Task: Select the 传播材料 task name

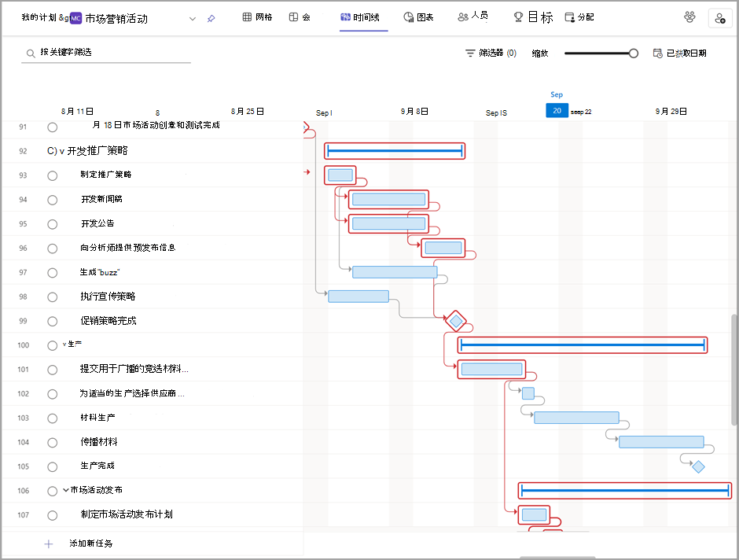Action: tap(99, 442)
